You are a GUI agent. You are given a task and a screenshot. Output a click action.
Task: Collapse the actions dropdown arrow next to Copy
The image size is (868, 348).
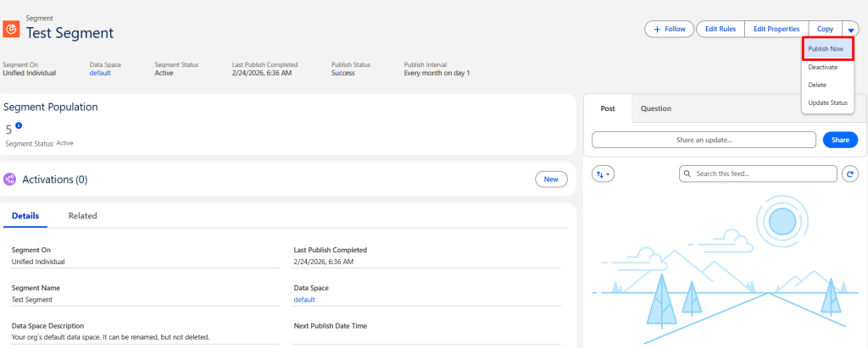[x=852, y=30]
